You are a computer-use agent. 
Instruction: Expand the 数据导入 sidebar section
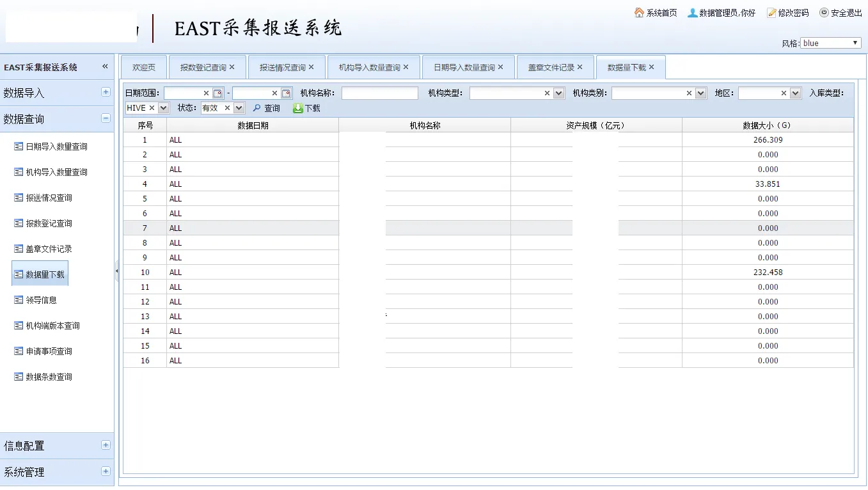pyautogui.click(x=106, y=92)
